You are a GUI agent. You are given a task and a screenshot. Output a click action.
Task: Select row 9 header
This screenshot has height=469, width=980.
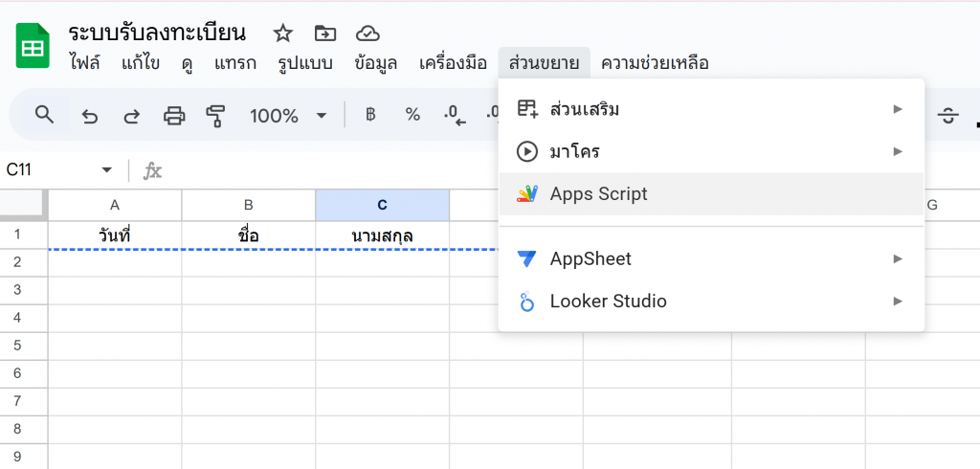point(24,456)
